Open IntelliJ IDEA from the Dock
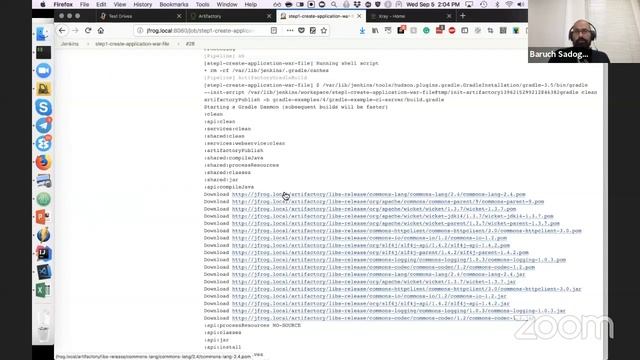This screenshot has width=640, height=360. tap(43, 253)
